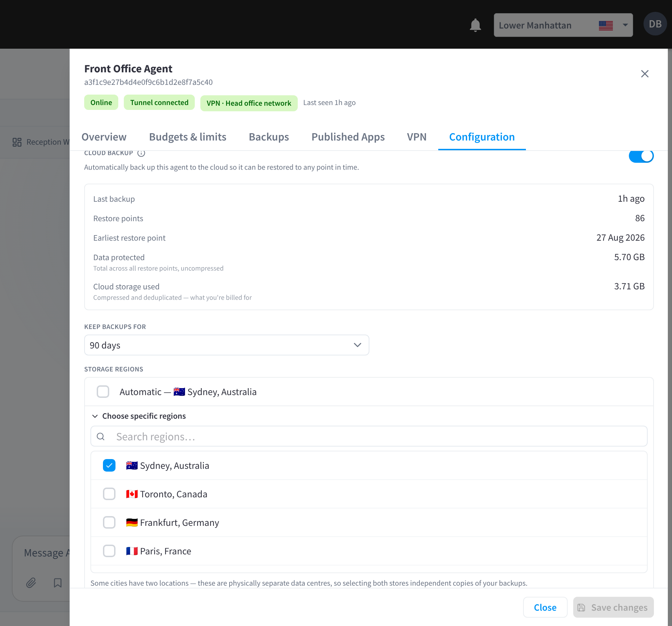Screen dimensions: 672x626
Task: Switch to the Overview tab
Action: click(x=104, y=137)
